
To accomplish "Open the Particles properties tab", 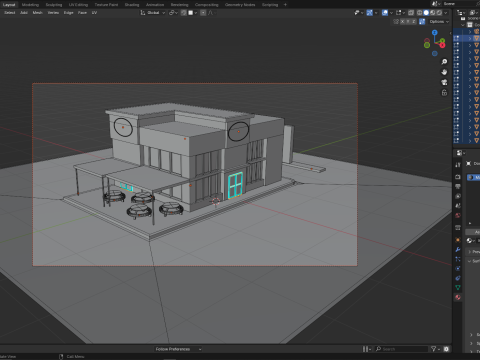I will tap(458, 259).
